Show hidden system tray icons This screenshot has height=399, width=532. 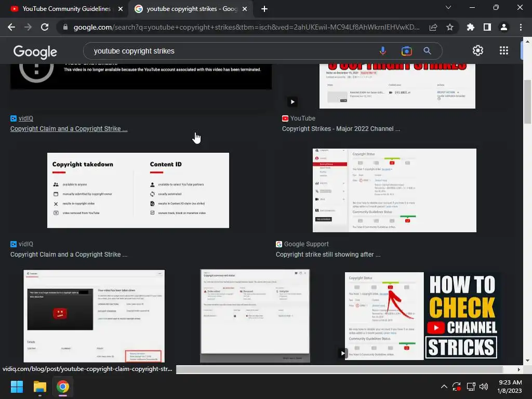tap(444, 387)
